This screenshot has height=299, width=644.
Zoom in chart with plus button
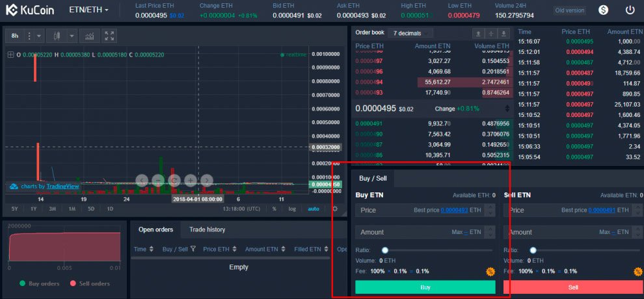tap(191, 179)
